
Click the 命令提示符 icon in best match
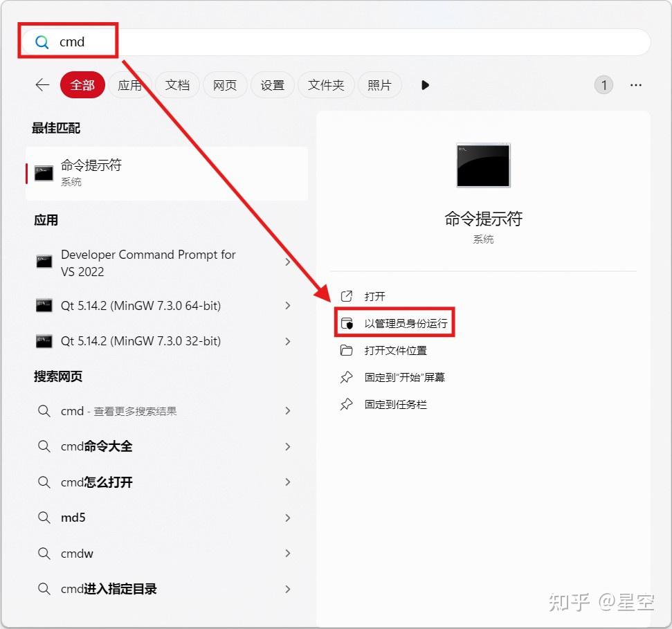(44, 173)
